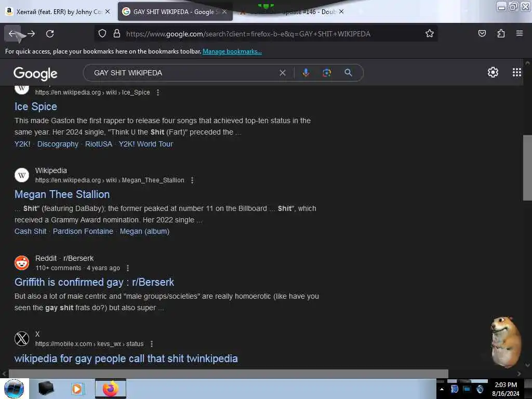Show hidden system tray icons
The image size is (532, 399).
coord(442,389)
